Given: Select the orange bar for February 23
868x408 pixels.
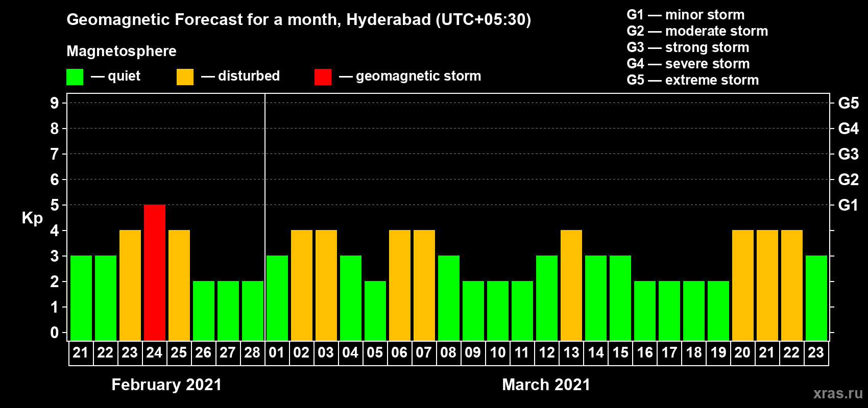Looking at the screenshot, I should click(x=130, y=286).
